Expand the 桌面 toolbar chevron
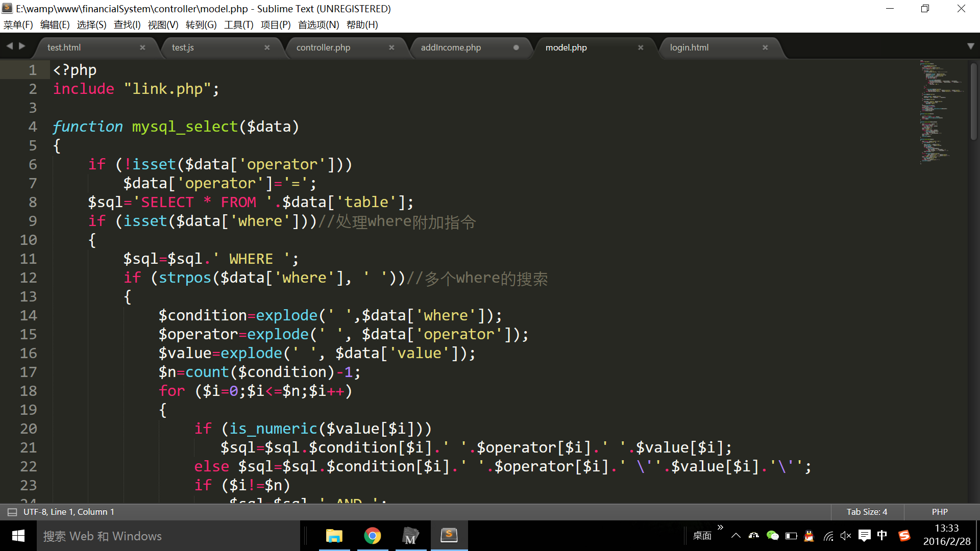 point(720,528)
